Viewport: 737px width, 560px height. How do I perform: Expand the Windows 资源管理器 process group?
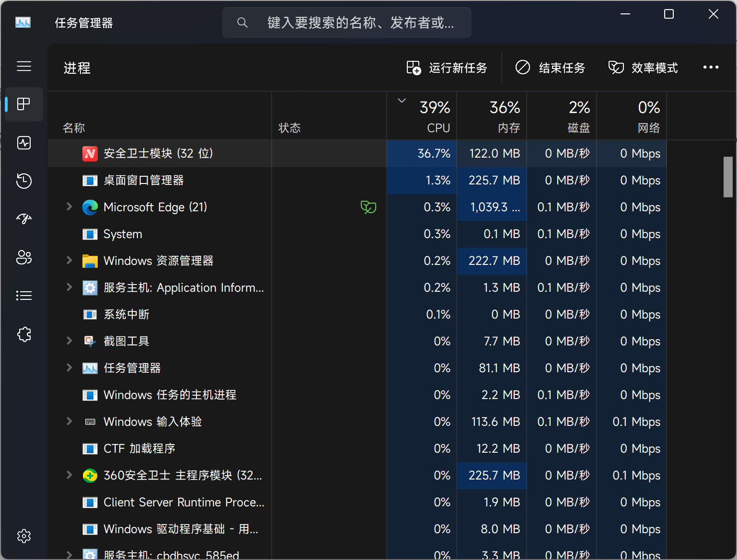click(x=69, y=260)
